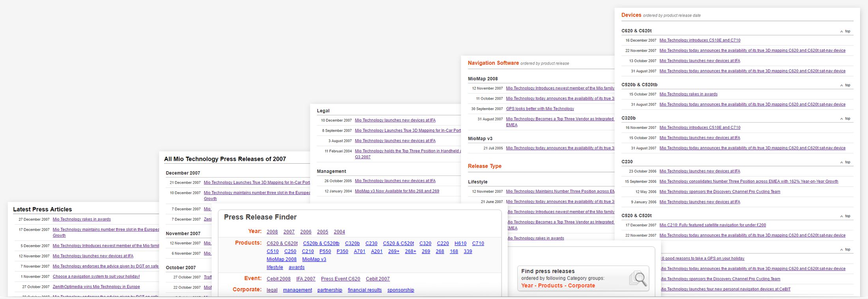Open Year - Products - Corporate category finder
868x299 pixels.
tap(558, 286)
